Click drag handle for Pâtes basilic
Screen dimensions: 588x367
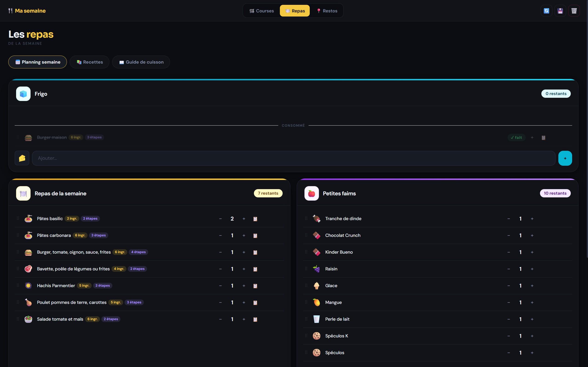pyautogui.click(x=18, y=219)
